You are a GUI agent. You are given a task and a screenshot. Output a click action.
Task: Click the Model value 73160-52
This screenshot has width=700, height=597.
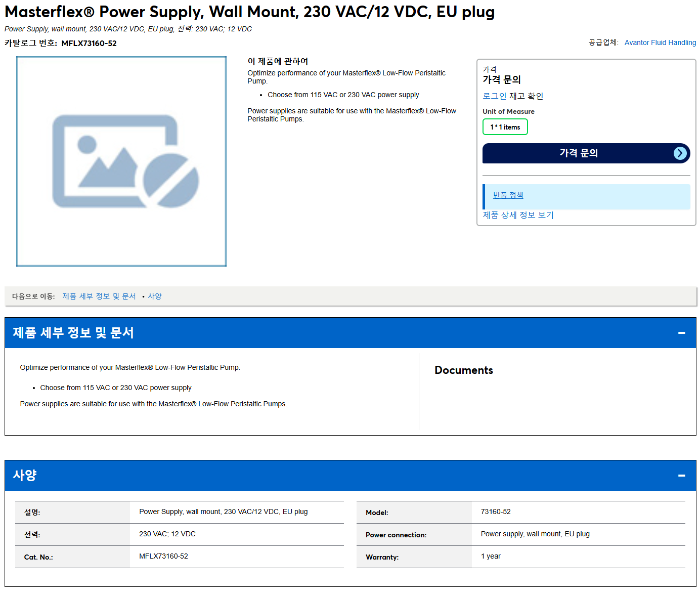coord(496,512)
